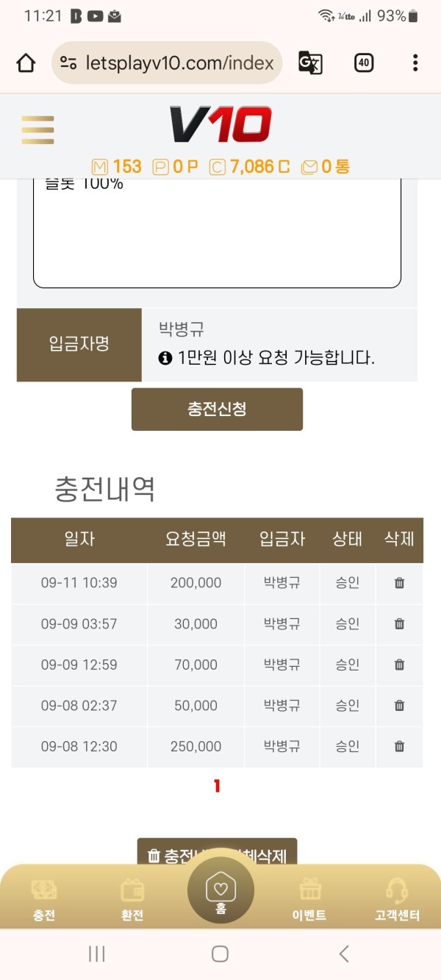
Task: Trash the 50,000 charge entry
Action: (x=399, y=706)
